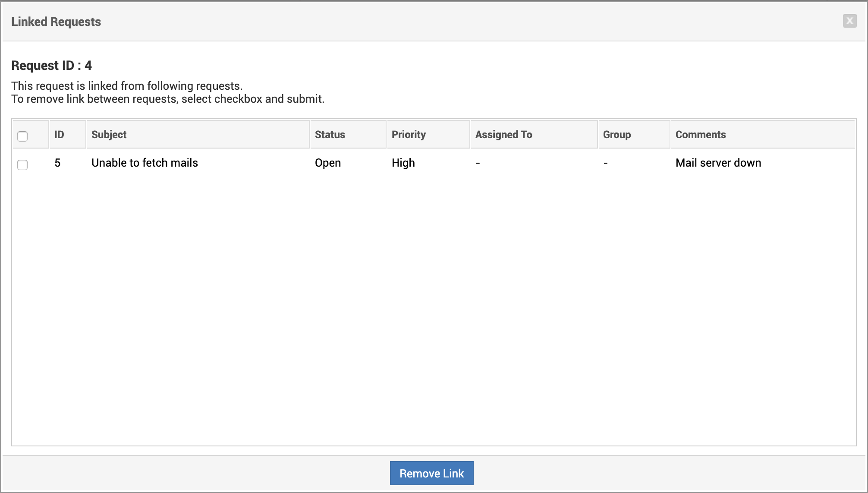Click the Status column header
The height and width of the screenshot is (493, 868).
pos(330,135)
